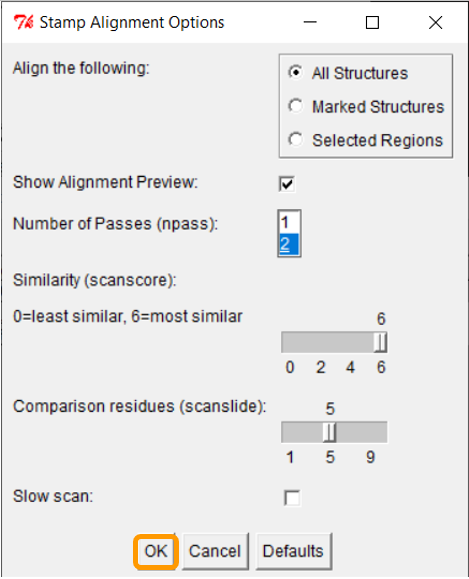469x579 pixels.
Task: Minimize the Stamp Alignment Options window
Action: pyautogui.click(x=310, y=23)
